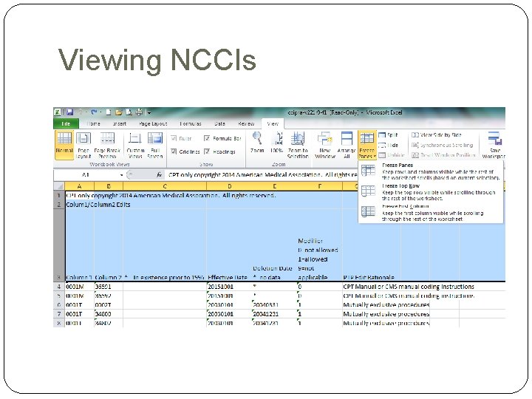This screenshot has height=399, width=532.
Task: Click the Select All corner button
Action: (59, 186)
